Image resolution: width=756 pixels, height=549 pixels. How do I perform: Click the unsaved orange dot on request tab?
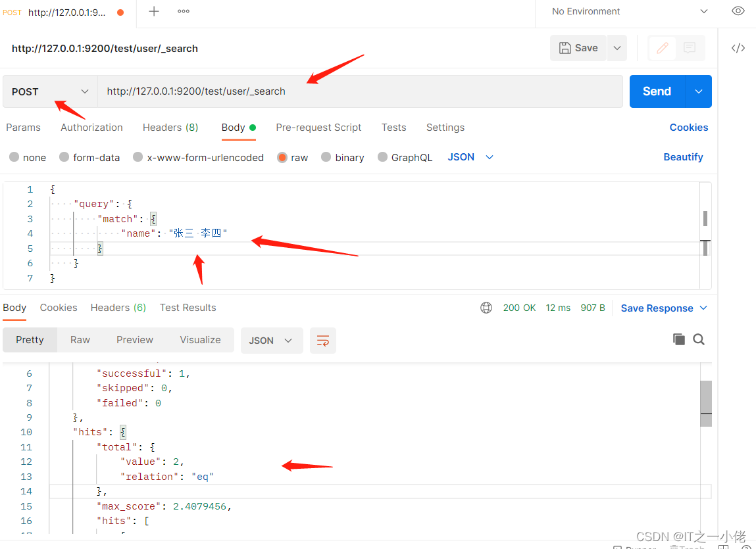coord(120,12)
